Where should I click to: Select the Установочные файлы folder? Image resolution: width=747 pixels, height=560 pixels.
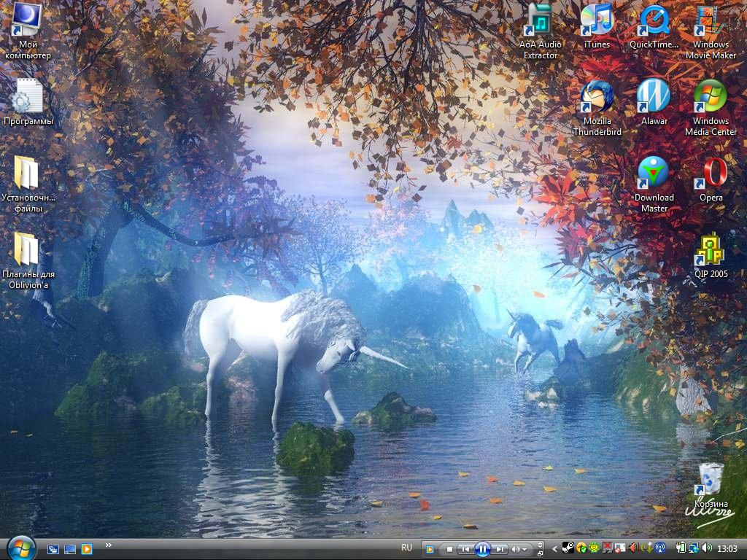pos(28,184)
